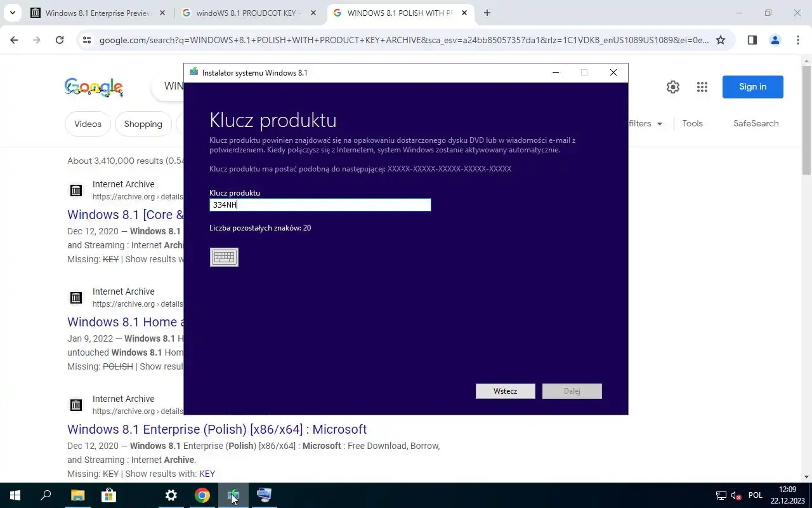Open Chrome side panel

pos(752,40)
